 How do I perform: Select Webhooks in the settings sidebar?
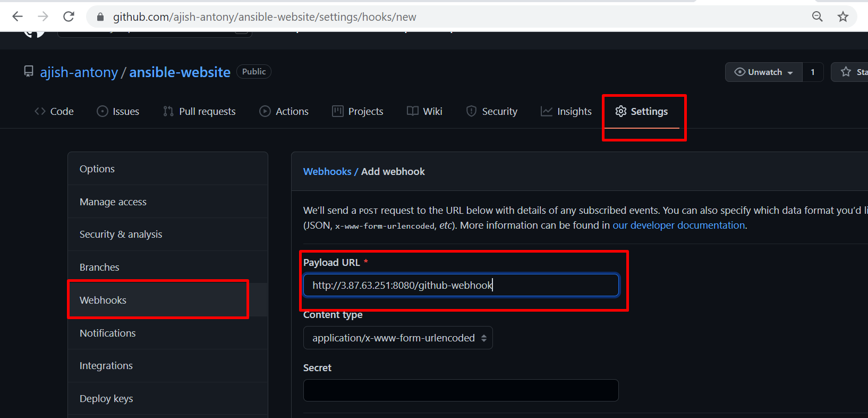tap(168, 300)
